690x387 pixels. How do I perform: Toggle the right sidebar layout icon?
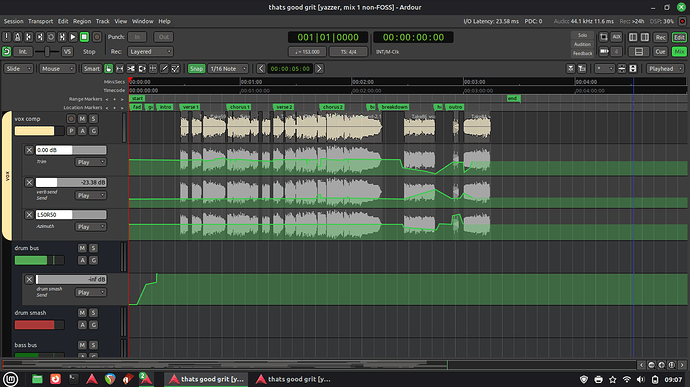coord(645,37)
